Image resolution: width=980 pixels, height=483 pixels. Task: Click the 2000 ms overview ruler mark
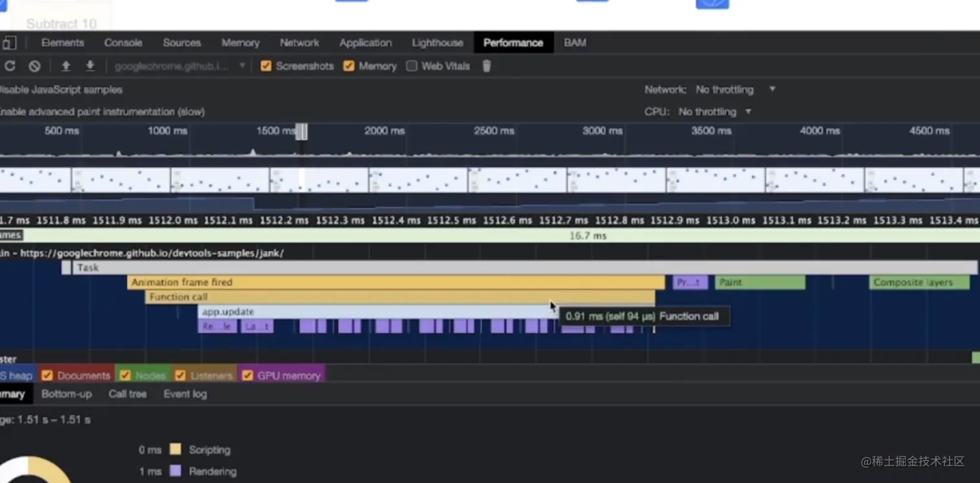[384, 131]
